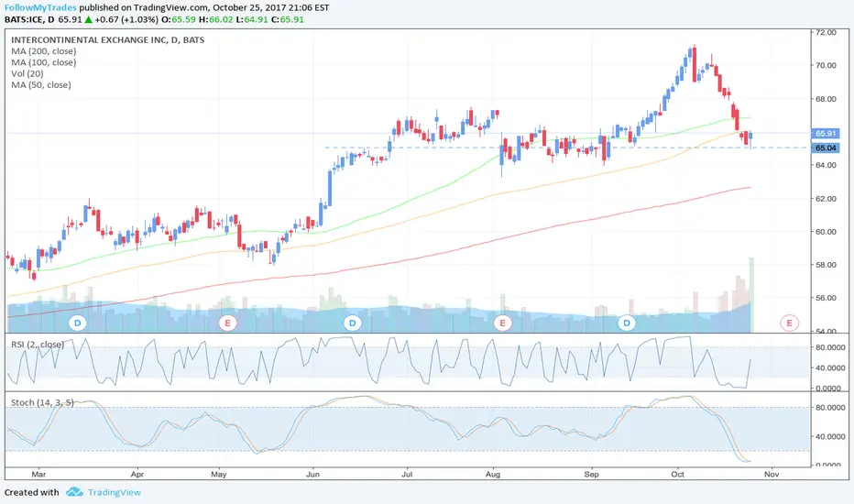Click the RSI (2, close) pane label
Image resolution: width=854 pixels, height=504 pixels.
pos(37,345)
